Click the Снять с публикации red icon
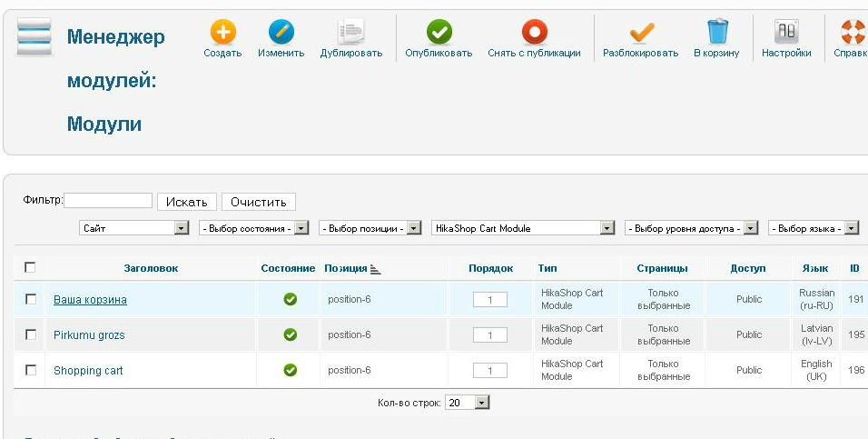868x439 pixels. [534, 32]
